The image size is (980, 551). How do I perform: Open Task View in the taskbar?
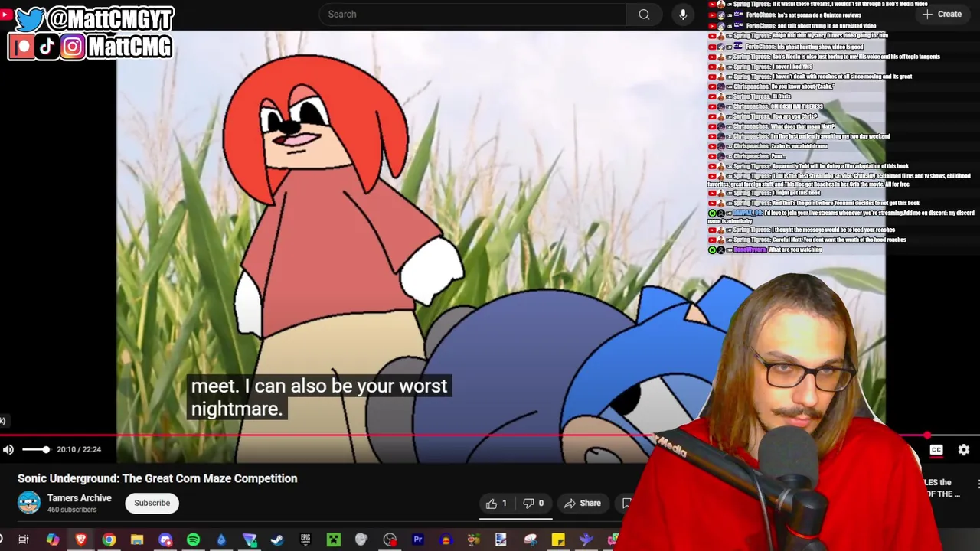24,540
